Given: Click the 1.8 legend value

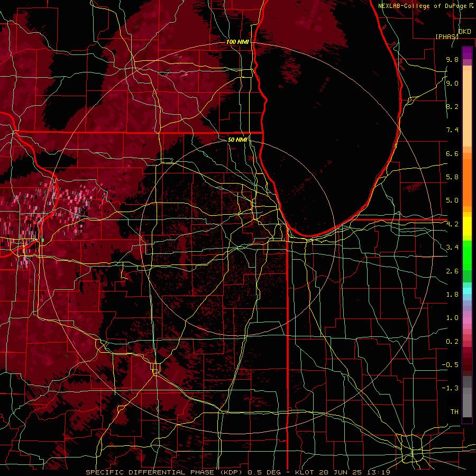Looking at the screenshot, I should (x=452, y=295).
